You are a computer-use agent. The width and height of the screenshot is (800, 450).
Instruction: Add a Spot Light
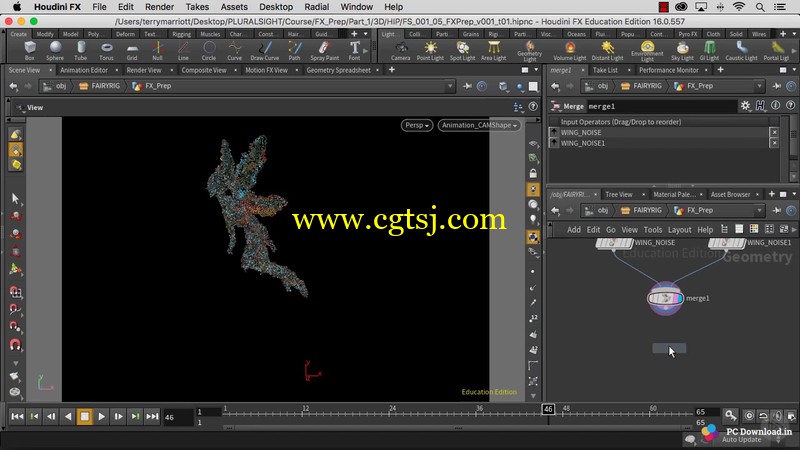point(462,51)
